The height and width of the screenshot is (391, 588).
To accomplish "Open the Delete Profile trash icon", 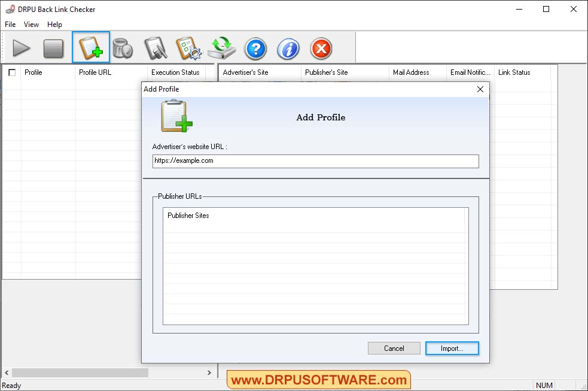I will [x=123, y=49].
